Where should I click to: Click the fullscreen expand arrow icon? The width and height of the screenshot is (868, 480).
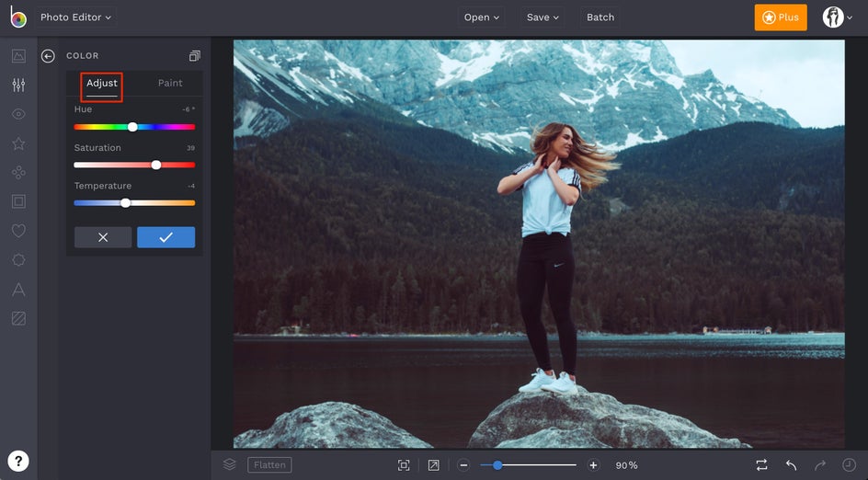point(433,465)
